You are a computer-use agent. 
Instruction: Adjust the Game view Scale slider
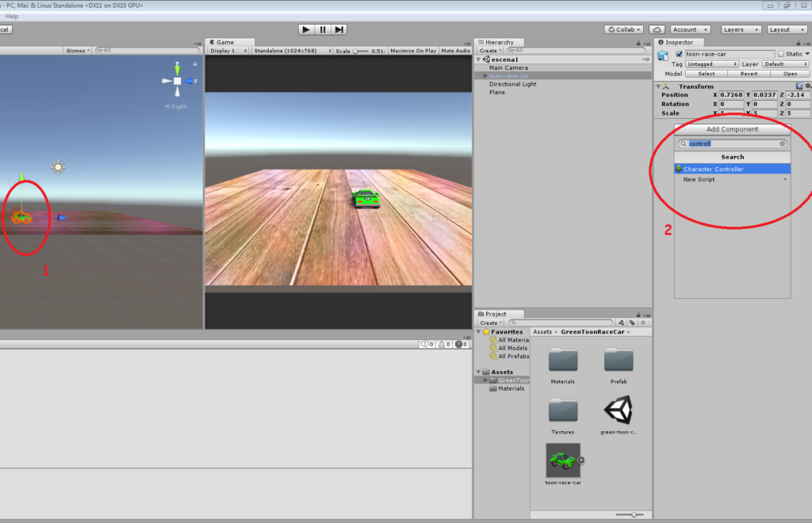pyautogui.click(x=361, y=52)
